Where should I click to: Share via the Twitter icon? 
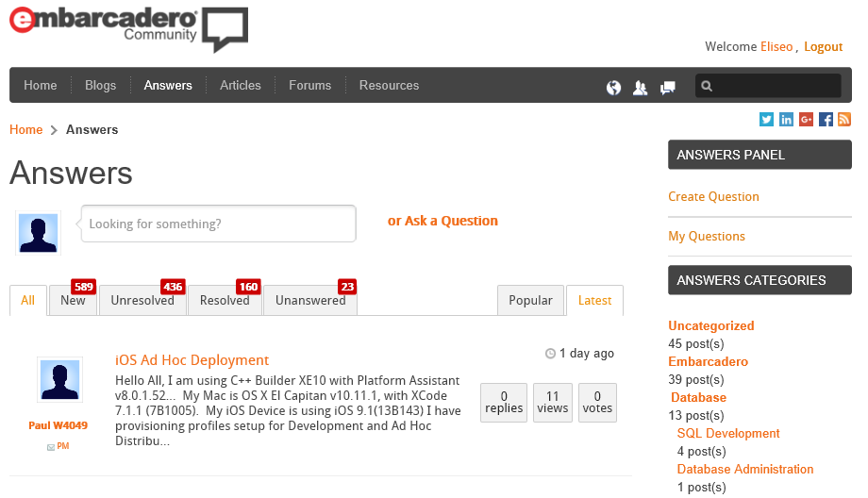point(766,119)
